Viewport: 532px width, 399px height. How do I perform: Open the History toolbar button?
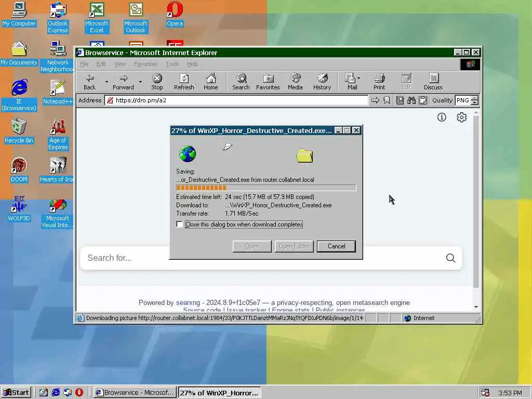tap(322, 82)
